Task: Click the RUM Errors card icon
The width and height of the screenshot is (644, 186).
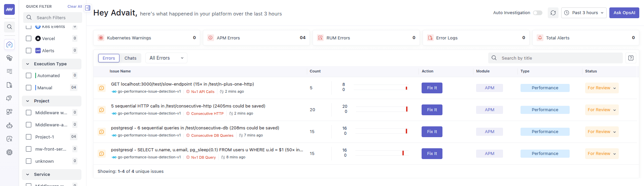Action: (x=320, y=38)
